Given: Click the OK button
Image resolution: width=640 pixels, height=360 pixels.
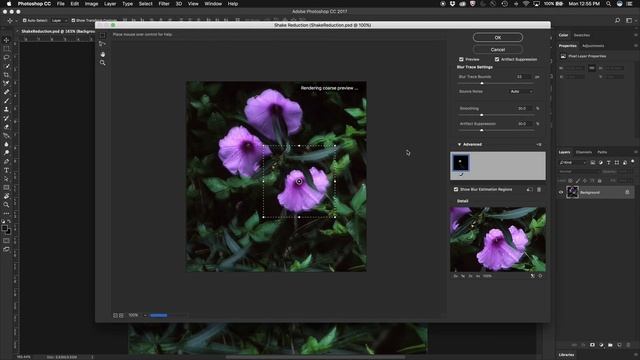Looking at the screenshot, I should (498, 37).
